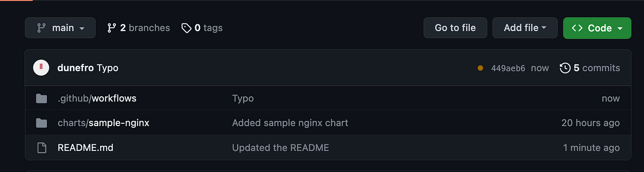
Task: Click the tag icon beside 0 tags
Action: 186,28
